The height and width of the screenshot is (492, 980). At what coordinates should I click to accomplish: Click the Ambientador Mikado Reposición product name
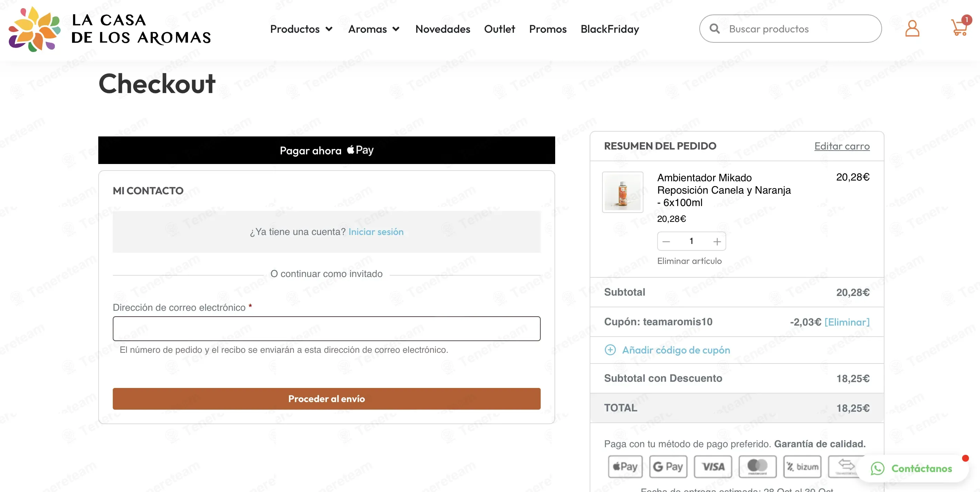click(x=723, y=190)
